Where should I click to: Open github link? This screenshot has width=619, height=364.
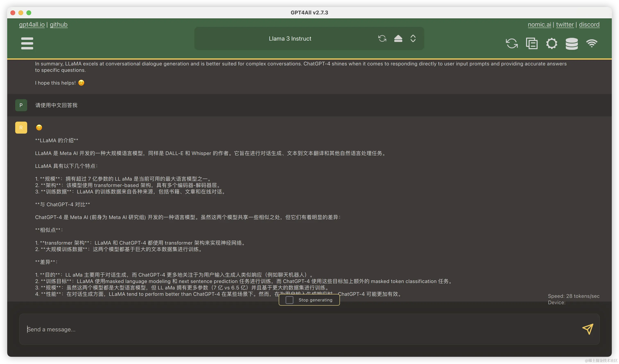click(x=59, y=25)
